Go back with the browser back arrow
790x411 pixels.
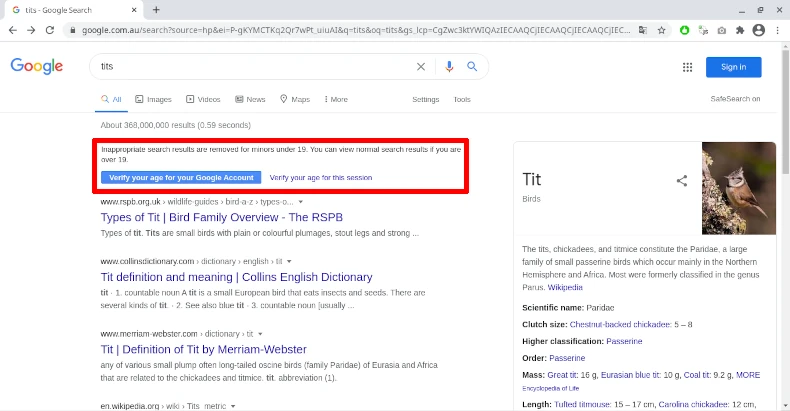pyautogui.click(x=13, y=30)
